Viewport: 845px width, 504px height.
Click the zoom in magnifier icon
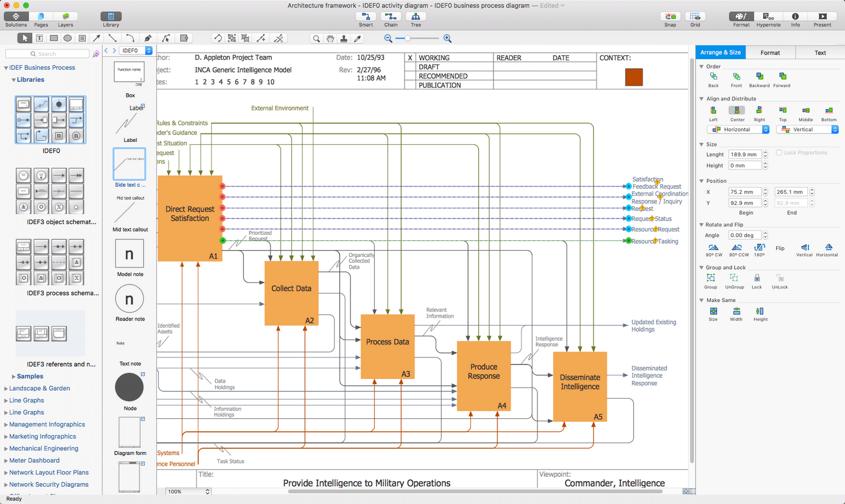(447, 38)
